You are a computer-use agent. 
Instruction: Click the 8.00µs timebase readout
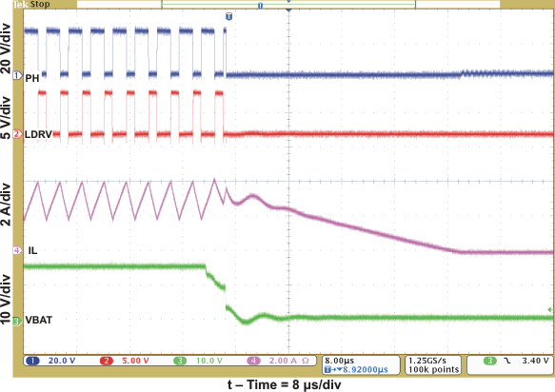[x=340, y=361]
